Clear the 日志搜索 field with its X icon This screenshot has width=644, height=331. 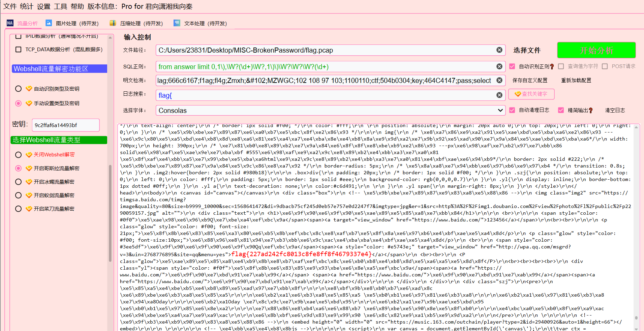(x=499, y=95)
